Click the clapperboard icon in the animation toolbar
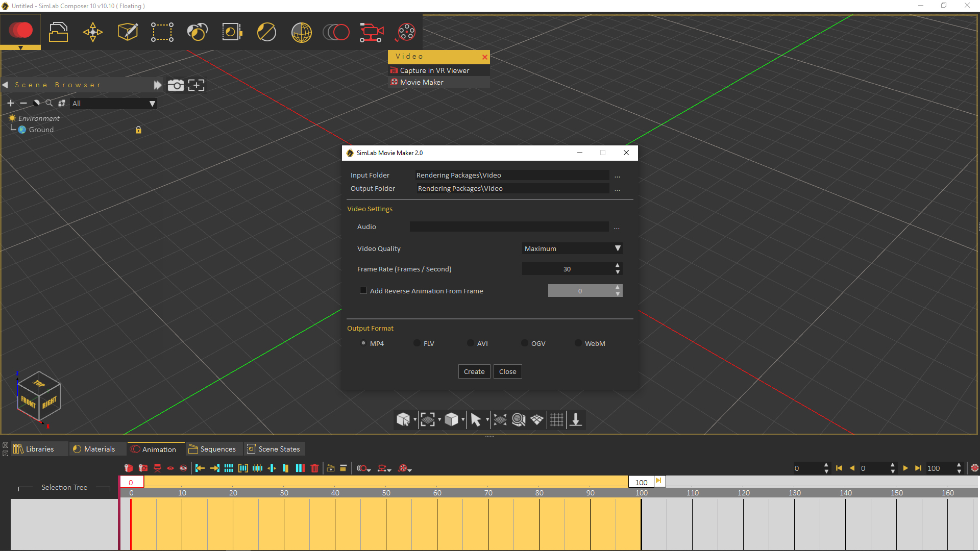 [x=331, y=468]
